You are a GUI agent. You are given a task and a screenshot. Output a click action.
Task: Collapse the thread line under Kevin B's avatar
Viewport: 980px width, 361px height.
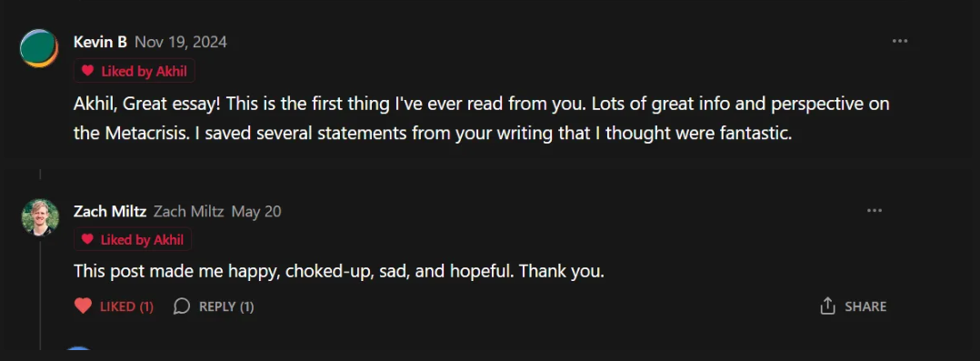click(x=40, y=175)
